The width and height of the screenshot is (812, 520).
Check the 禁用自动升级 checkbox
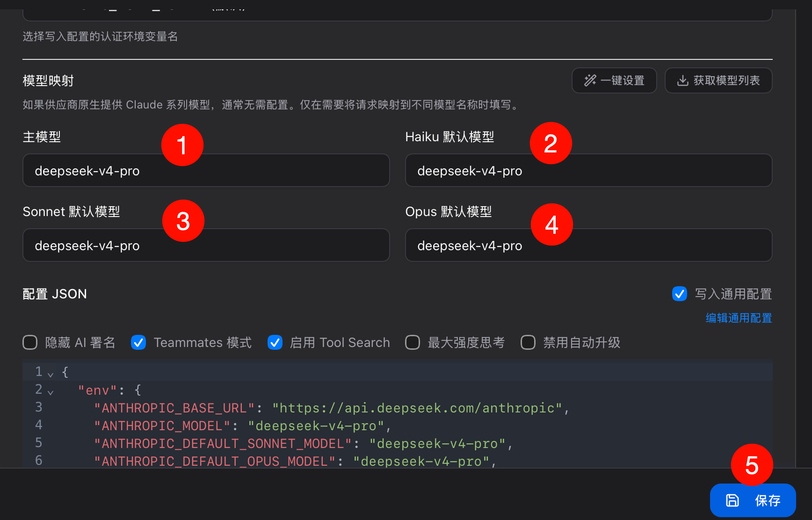(528, 342)
